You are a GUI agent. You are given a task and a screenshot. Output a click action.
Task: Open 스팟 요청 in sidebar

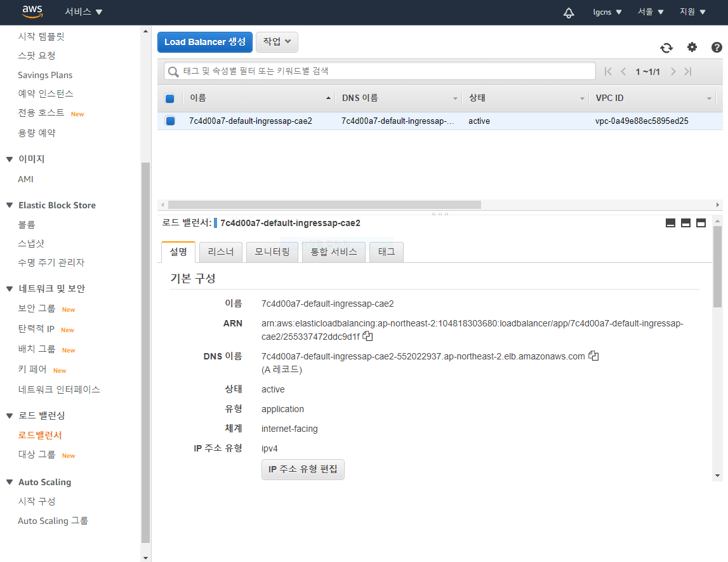click(37, 55)
